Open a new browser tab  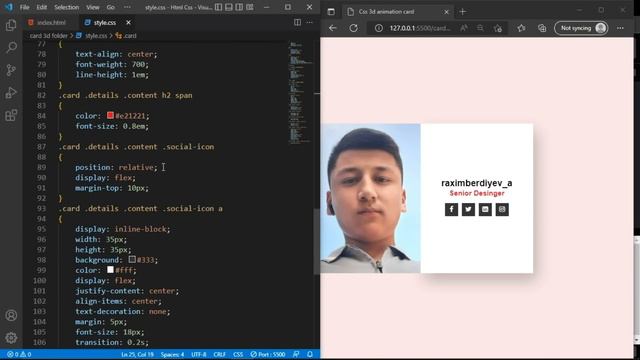tap(462, 12)
